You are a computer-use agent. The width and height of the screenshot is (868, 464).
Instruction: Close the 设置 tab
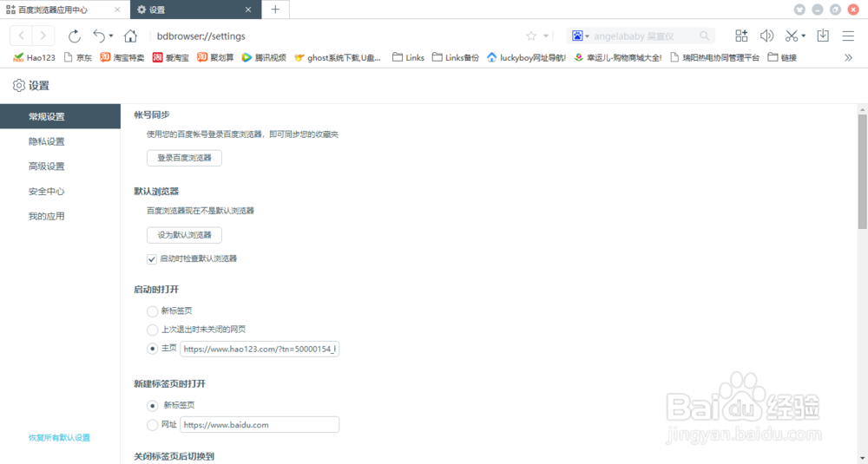click(248, 10)
